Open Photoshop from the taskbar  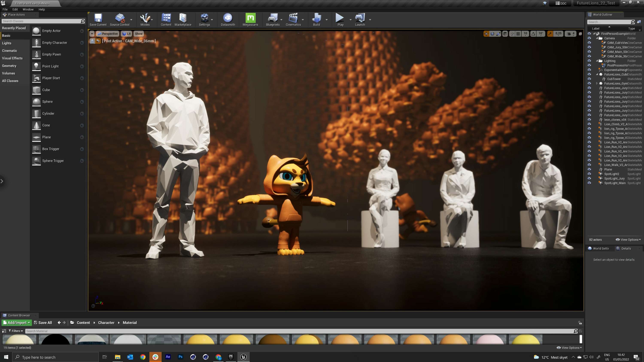click(x=181, y=357)
